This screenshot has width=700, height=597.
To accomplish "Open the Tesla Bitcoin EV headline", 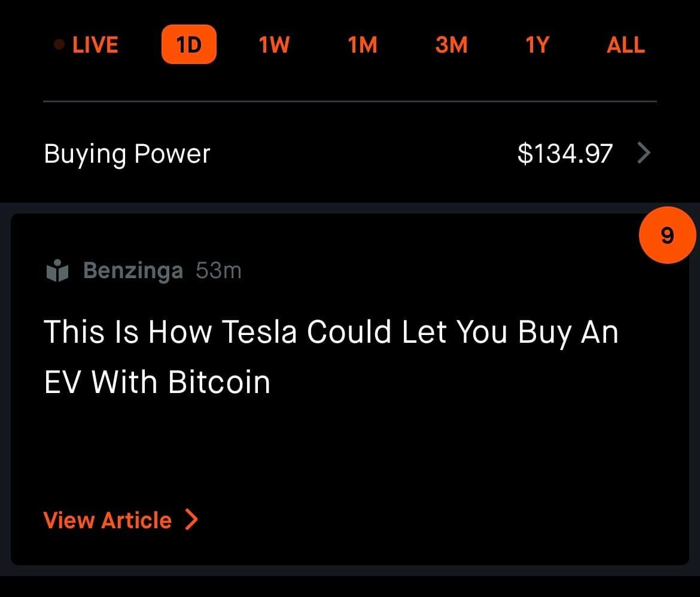I will coord(330,357).
